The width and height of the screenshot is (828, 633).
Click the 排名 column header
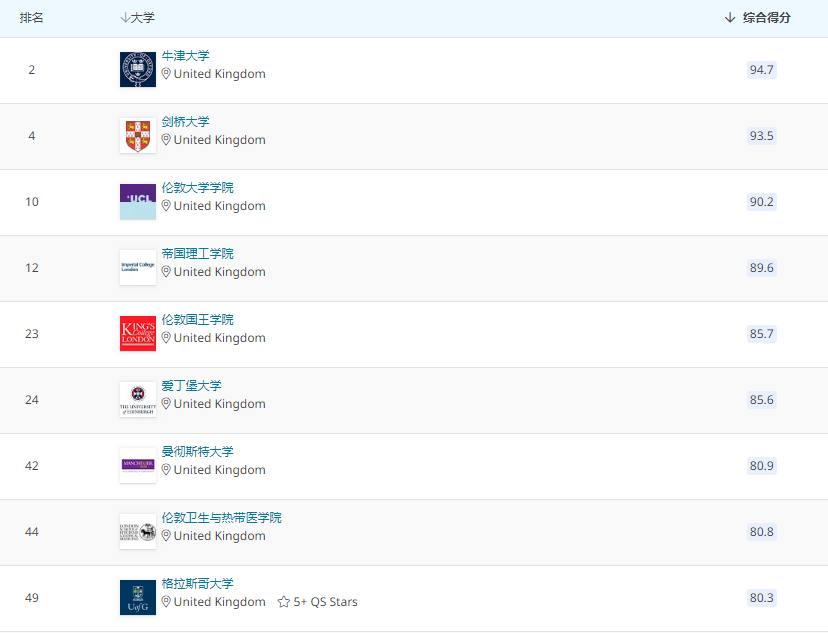(30, 16)
